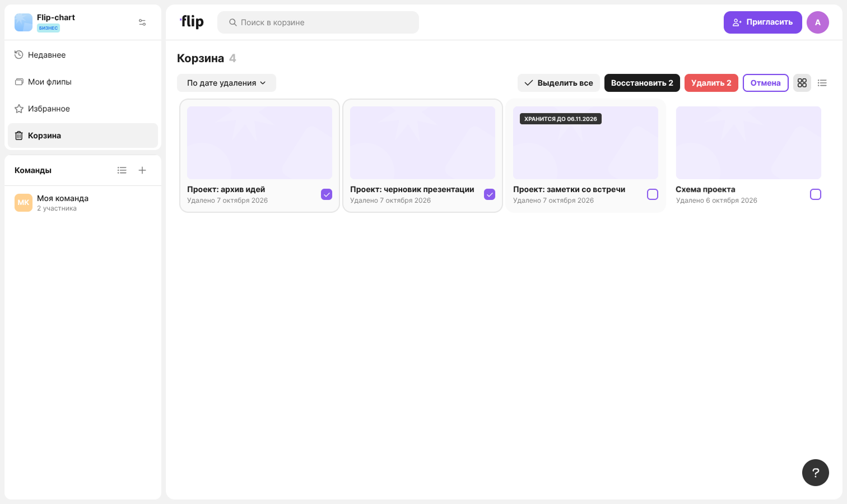
Task: Click '2 участника' team subtitle
Action: pos(57,208)
